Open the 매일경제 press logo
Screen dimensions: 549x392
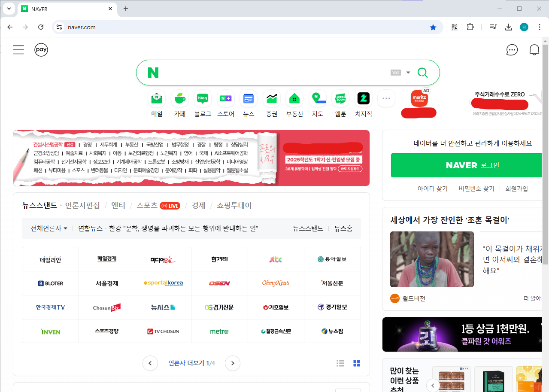pyautogui.click(x=107, y=259)
